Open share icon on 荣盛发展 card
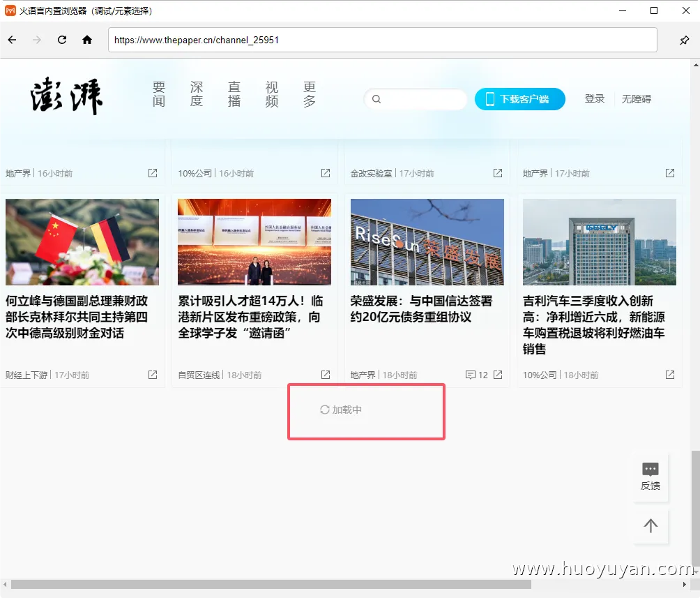 [498, 375]
